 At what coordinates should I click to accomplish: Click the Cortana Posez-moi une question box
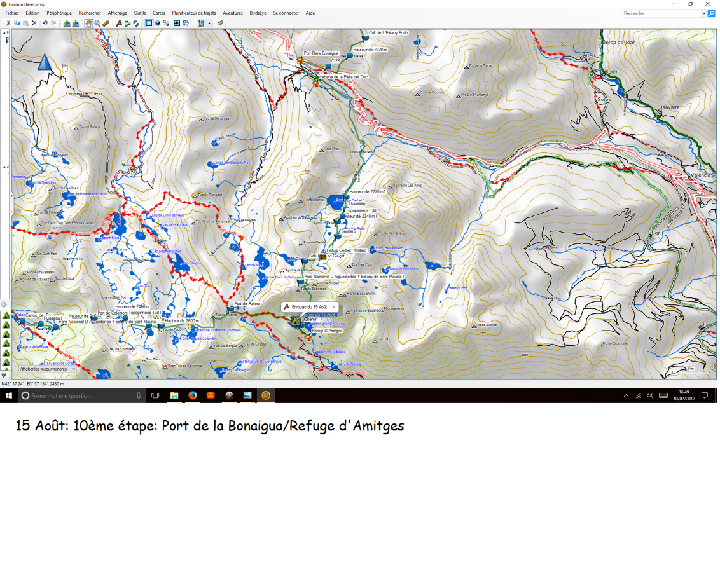tap(82, 395)
